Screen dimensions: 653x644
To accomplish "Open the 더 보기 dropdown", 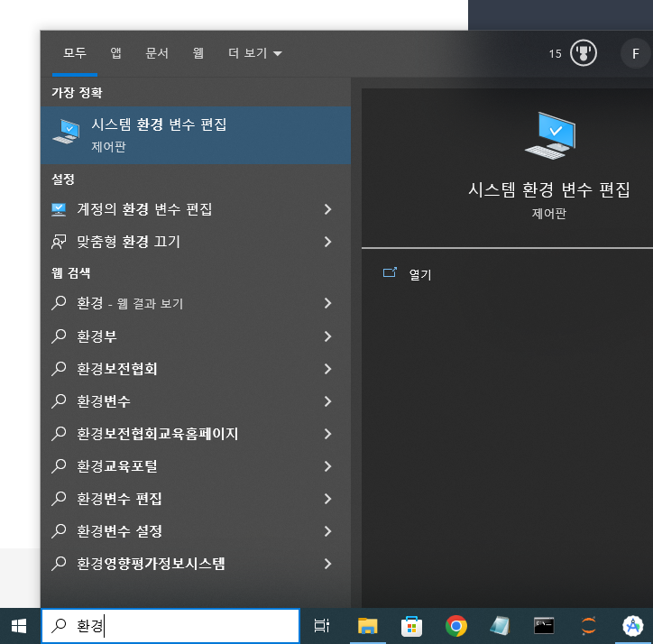I will [255, 53].
